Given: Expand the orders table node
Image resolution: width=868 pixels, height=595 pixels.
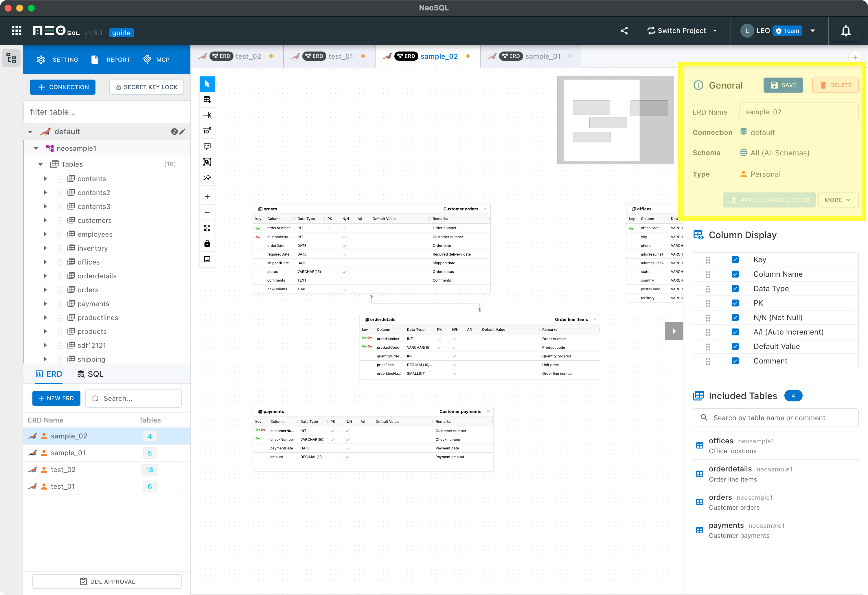Looking at the screenshot, I should tap(45, 290).
